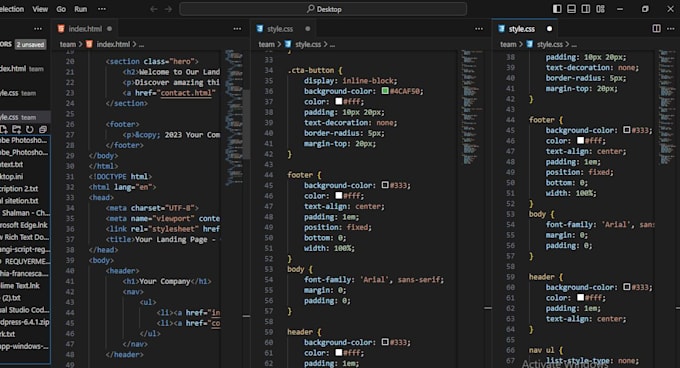This screenshot has height=368, width=680.
Task: Expand the style.css breadcrumb in rightmost editor
Action: (549, 44)
